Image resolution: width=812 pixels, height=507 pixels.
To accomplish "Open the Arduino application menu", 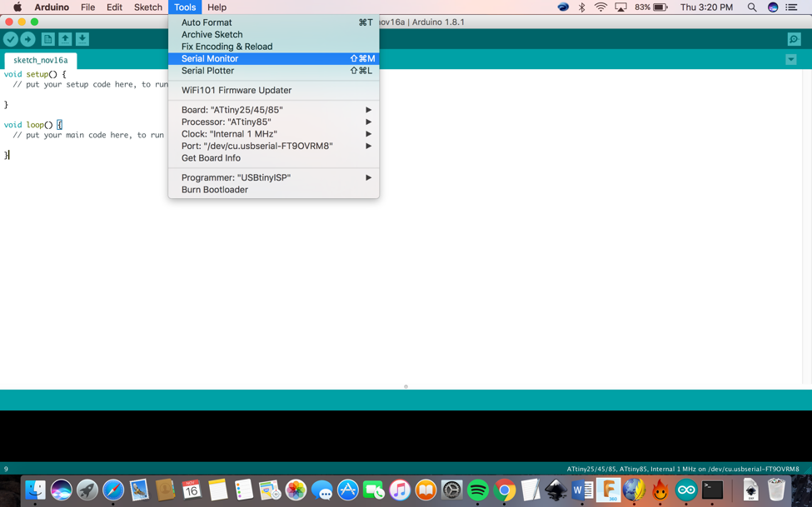I will [52, 7].
